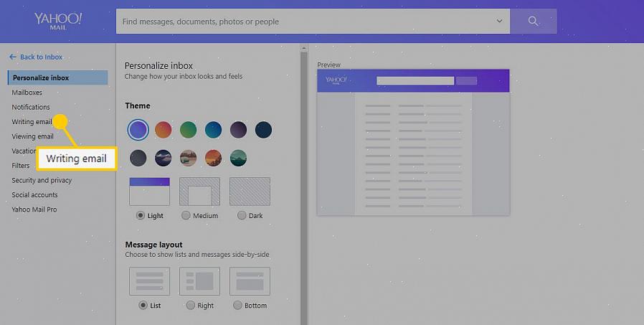Select the lake landscape photo theme
Screen dimensions: 644x325
tap(188, 158)
